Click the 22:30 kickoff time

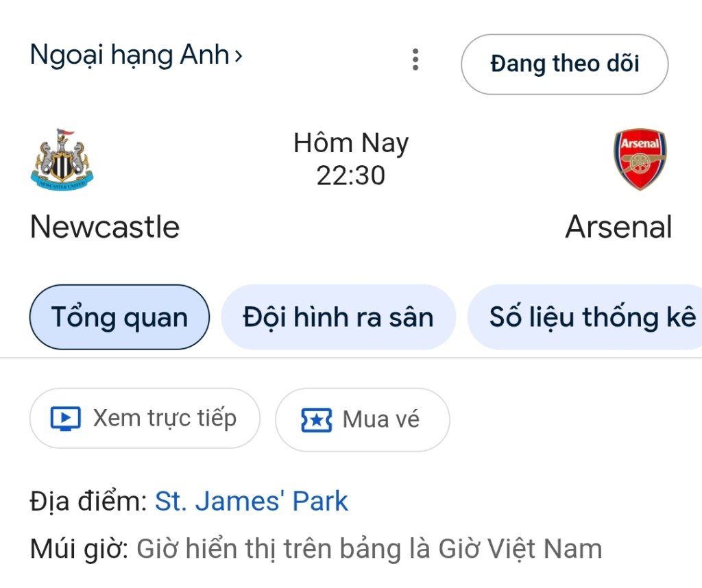point(351,175)
